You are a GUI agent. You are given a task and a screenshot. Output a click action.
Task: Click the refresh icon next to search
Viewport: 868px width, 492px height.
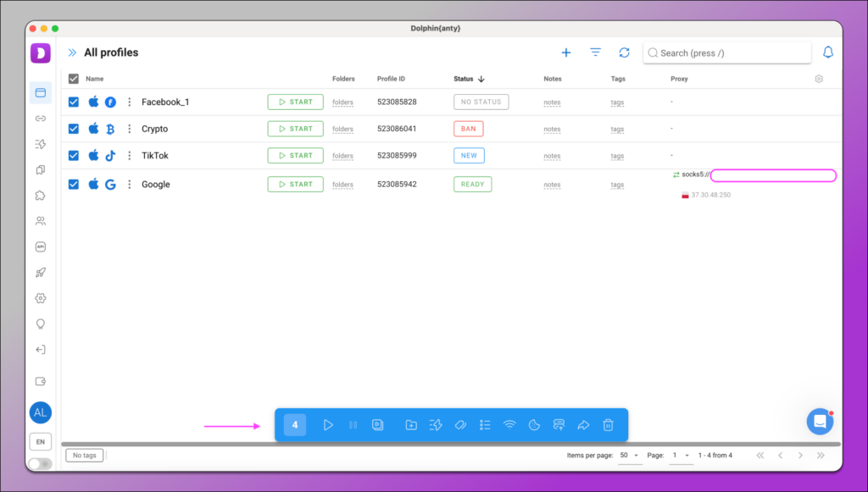pos(624,53)
